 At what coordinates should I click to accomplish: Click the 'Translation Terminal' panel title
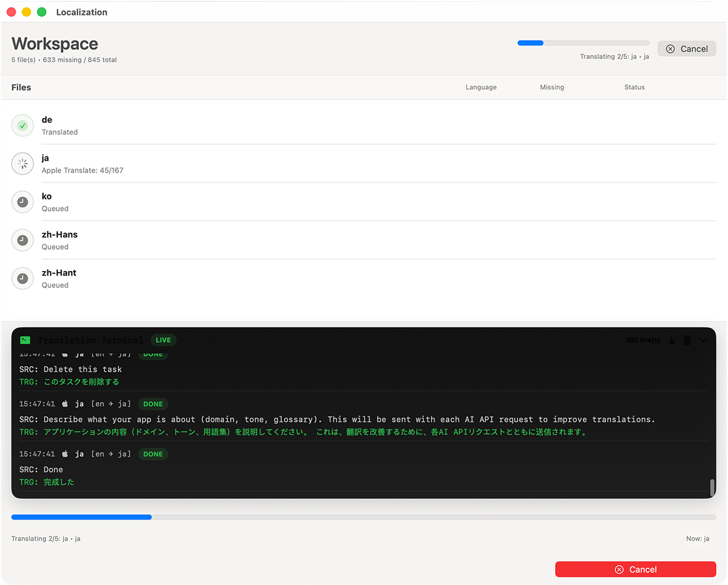[x=90, y=340]
